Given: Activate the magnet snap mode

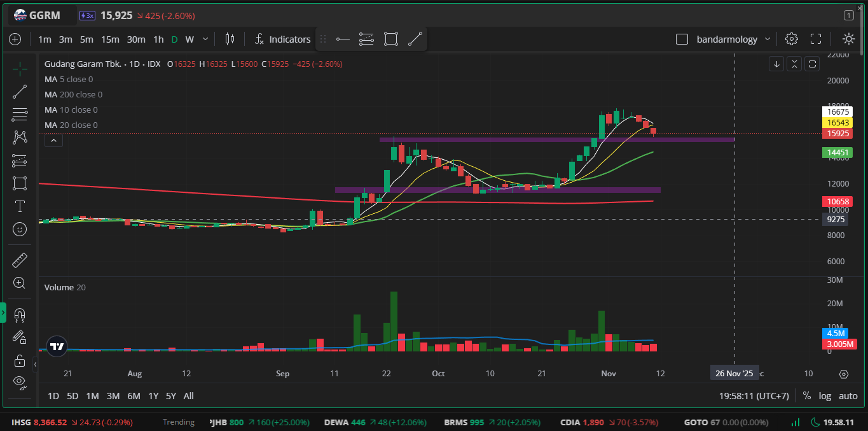Looking at the screenshot, I should [20, 314].
